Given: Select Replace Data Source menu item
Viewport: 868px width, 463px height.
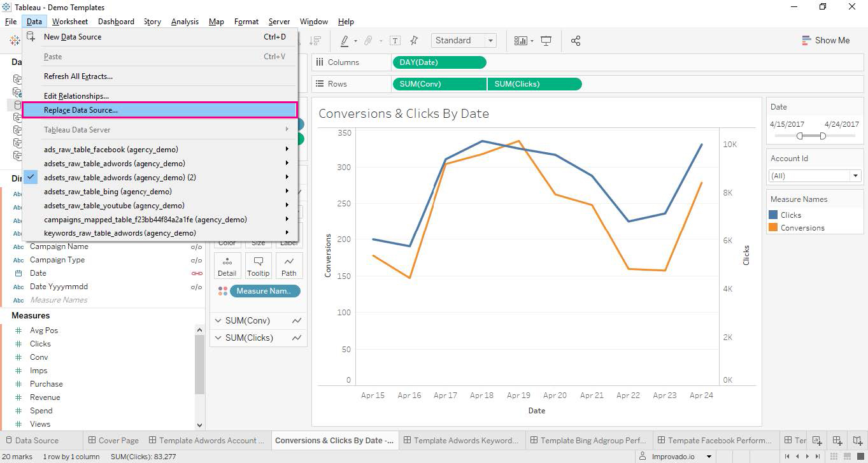Looking at the screenshot, I should tap(160, 110).
